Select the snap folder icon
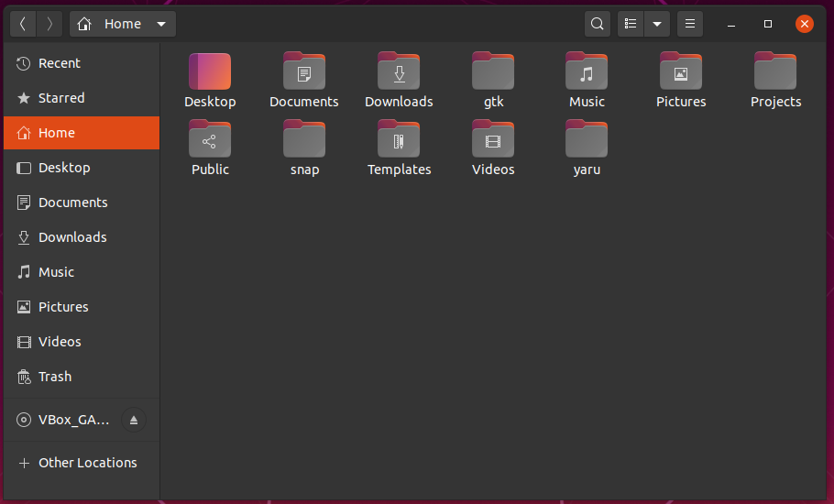The image size is (834, 504). [x=304, y=139]
